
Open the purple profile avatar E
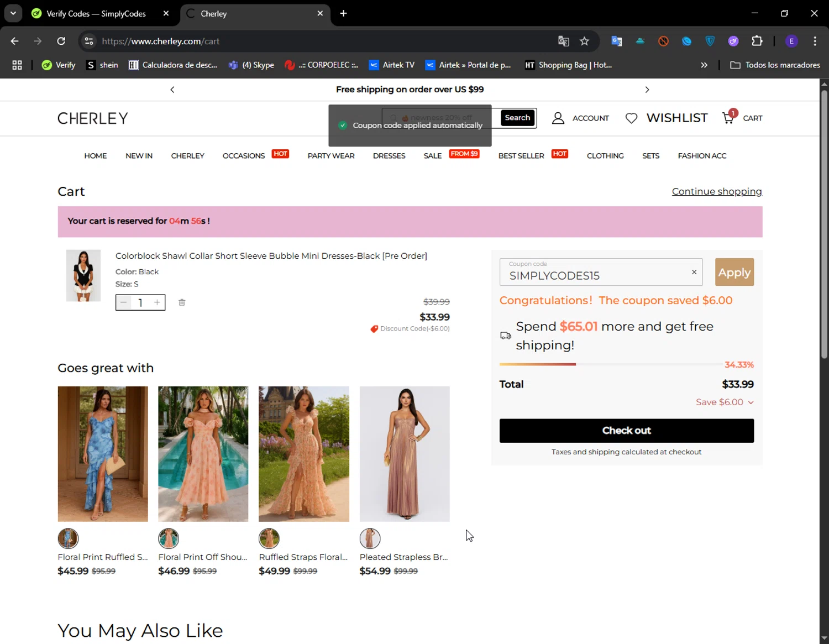point(791,41)
